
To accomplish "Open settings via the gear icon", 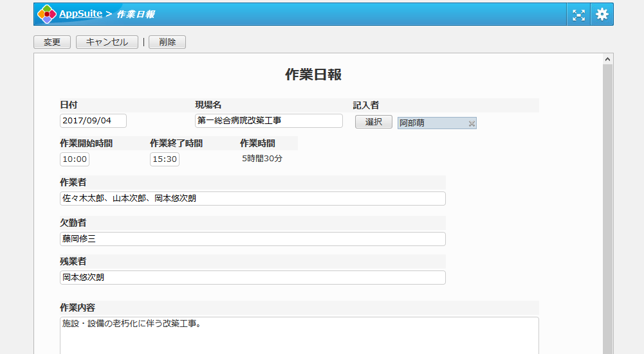I will click(602, 14).
